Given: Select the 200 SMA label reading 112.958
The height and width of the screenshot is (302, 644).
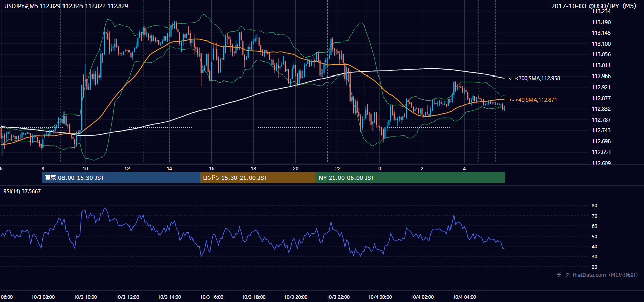Looking at the screenshot, I should [535, 78].
